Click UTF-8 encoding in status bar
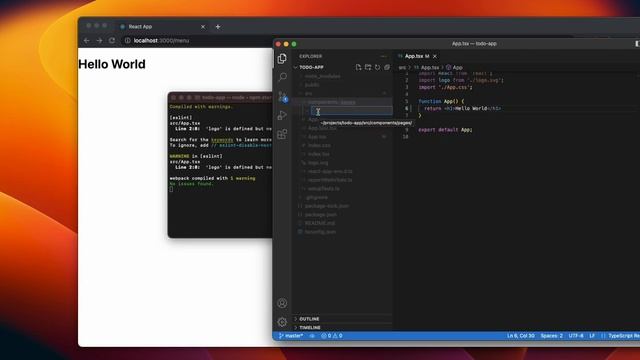 576,336
